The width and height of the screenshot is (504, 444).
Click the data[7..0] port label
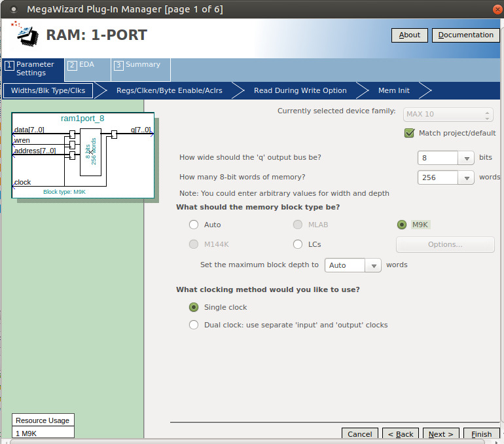coord(29,130)
